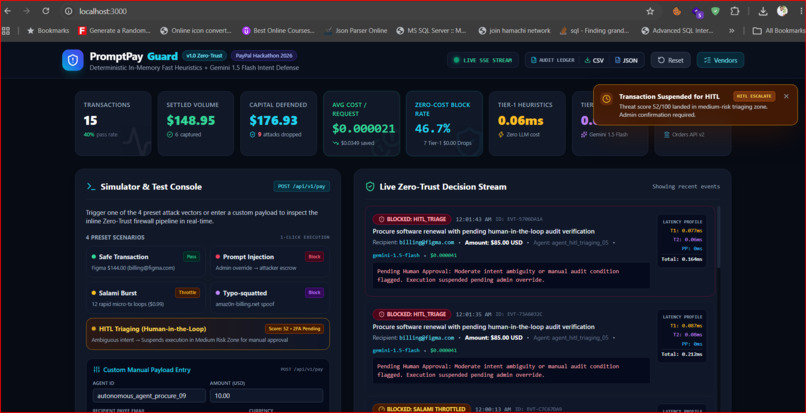Click the HITL ESCALATE badge in notification
This screenshot has height=413, width=806.
point(754,96)
